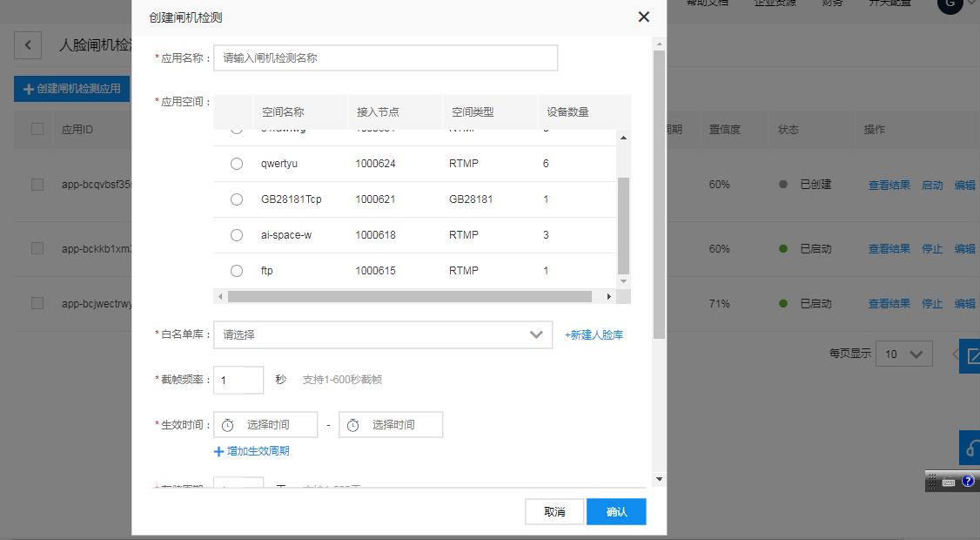Viewport: 980px width, 540px height.
Task: Click 停止 in the 60% 已启动 row
Action: click(932, 249)
